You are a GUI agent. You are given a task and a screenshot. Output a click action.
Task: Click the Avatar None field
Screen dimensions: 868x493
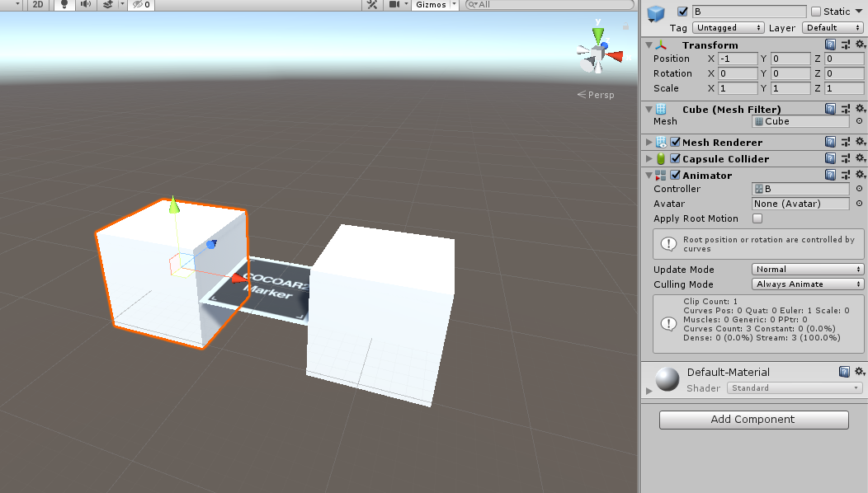800,204
